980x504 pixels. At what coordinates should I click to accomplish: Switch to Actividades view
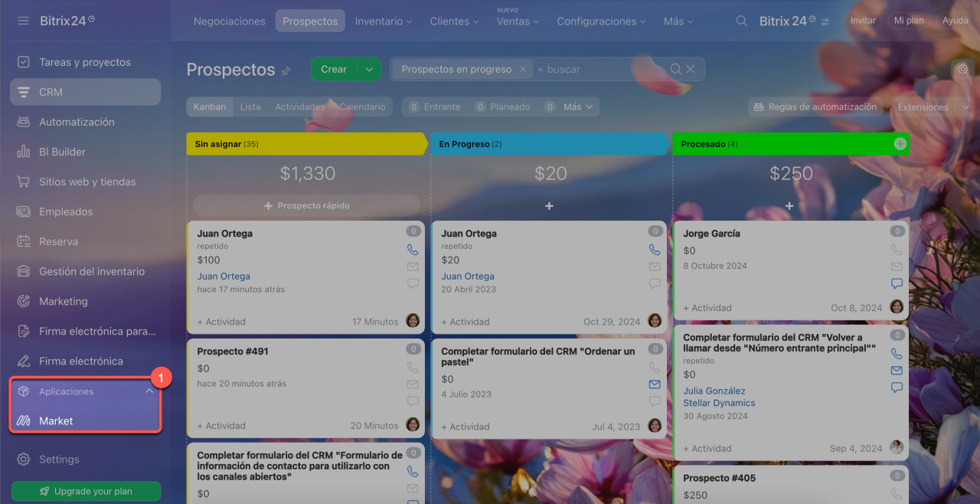(300, 106)
